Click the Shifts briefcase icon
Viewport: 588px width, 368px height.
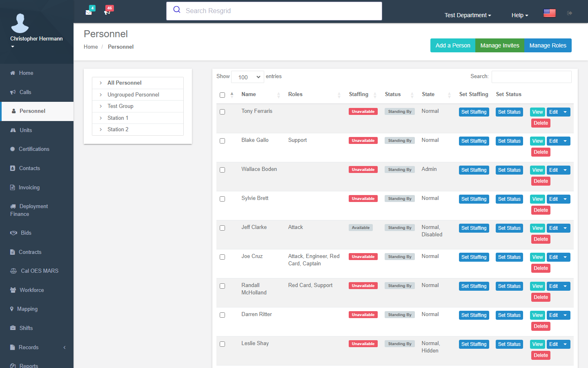tap(13, 328)
